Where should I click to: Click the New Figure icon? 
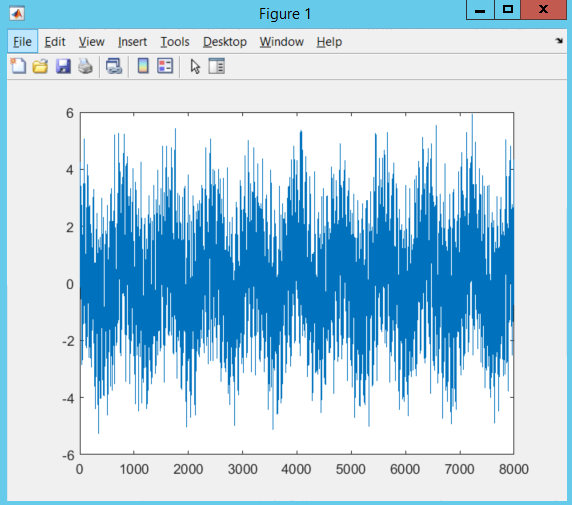(18, 66)
